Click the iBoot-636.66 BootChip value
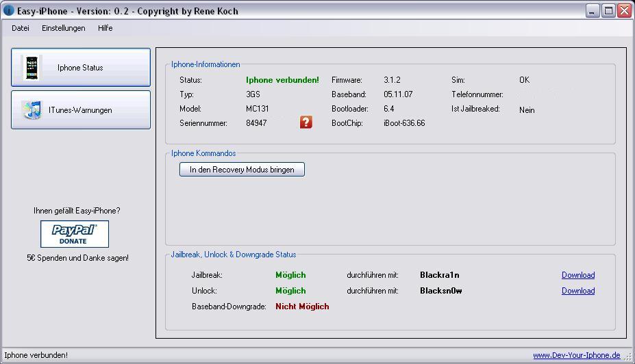The width and height of the screenshot is (635, 364). (404, 123)
